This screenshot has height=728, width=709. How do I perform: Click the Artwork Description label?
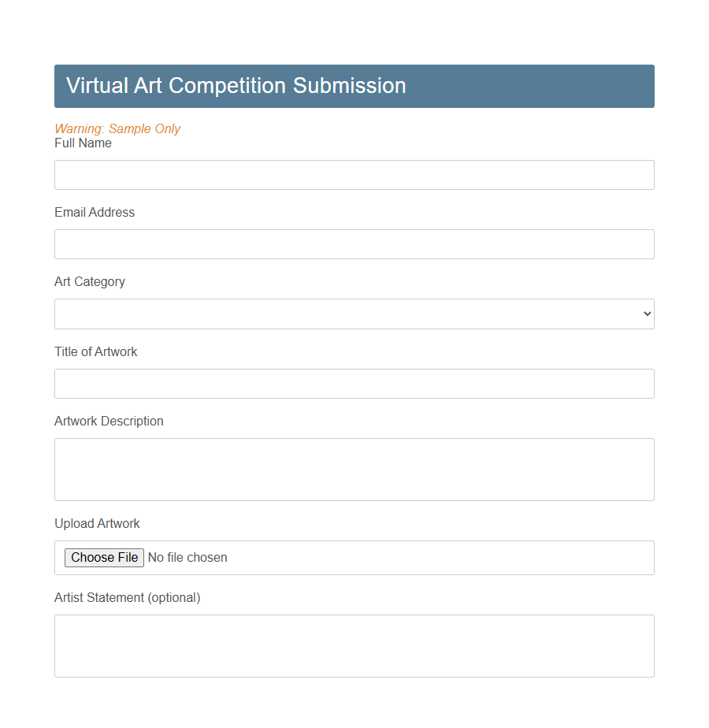[x=108, y=421]
